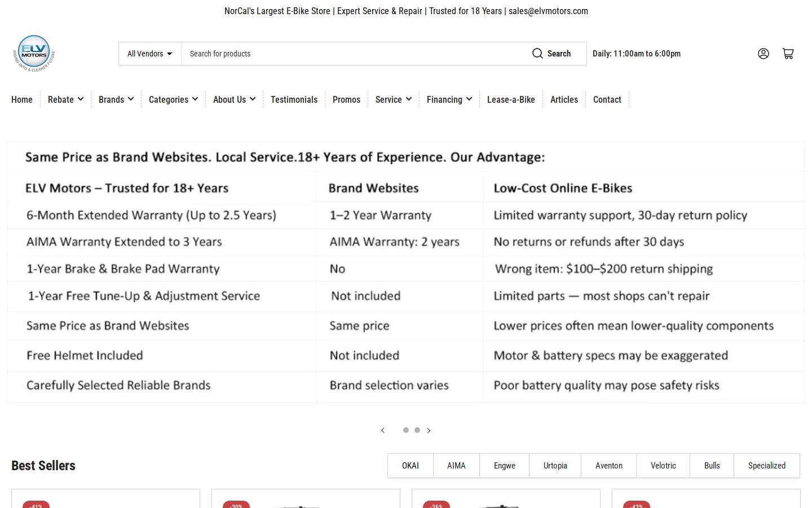
Task: Open the Contact page
Action: point(607,99)
